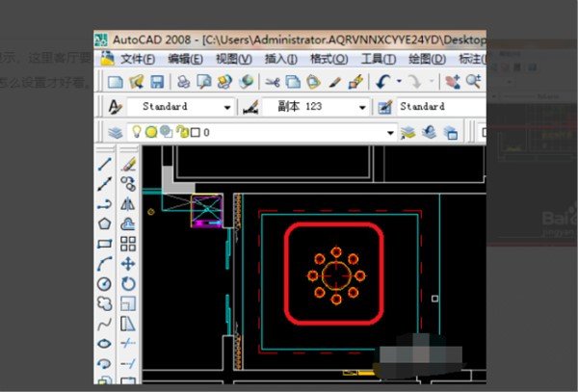
Task: Pick the Erase modify tool
Action: click(128, 164)
